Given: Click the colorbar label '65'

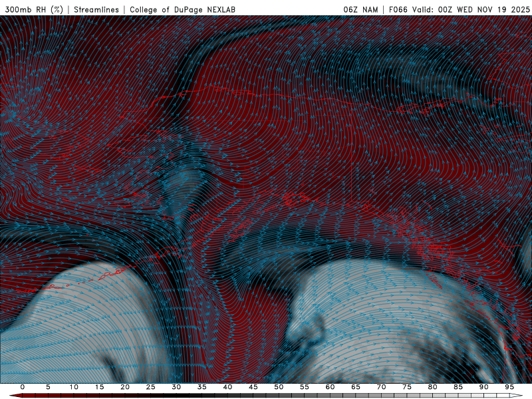Looking at the screenshot, I should coord(356,387).
